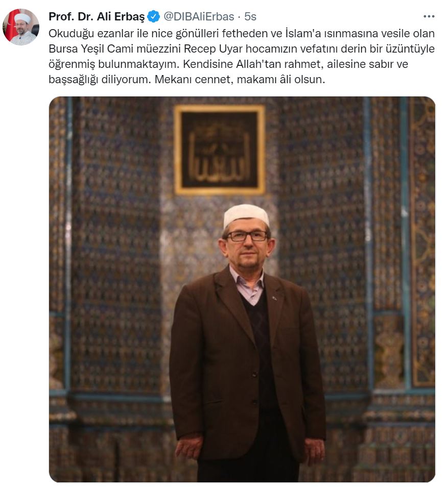448x487 pixels.
Task: Click the ornate gold border at the photo's right edge
Action: [423, 242]
